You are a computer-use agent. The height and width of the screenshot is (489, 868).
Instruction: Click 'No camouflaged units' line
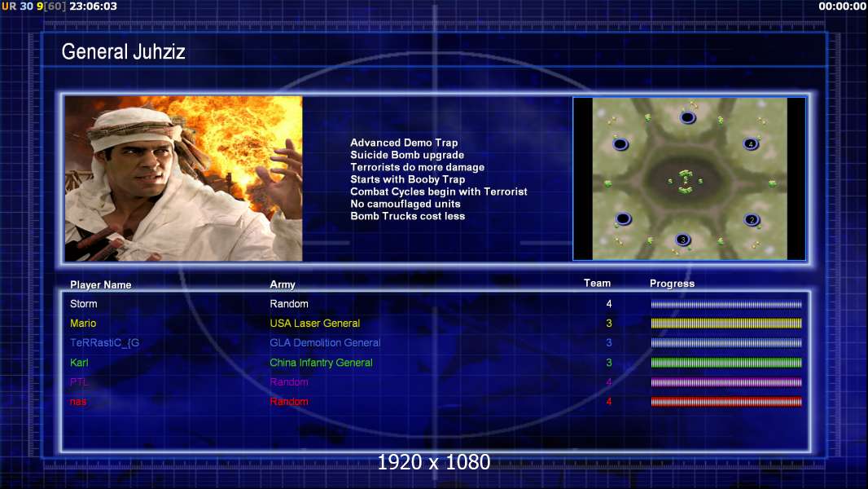click(406, 204)
